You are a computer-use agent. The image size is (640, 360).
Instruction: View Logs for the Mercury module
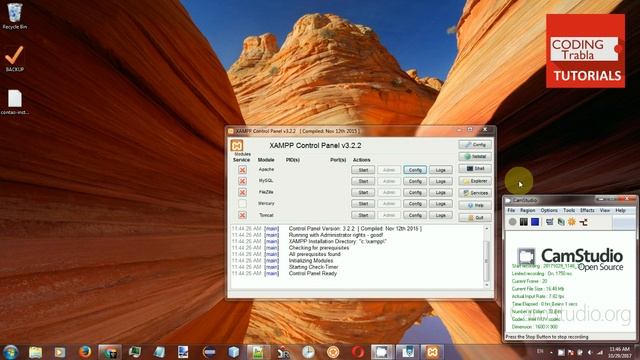tap(440, 203)
